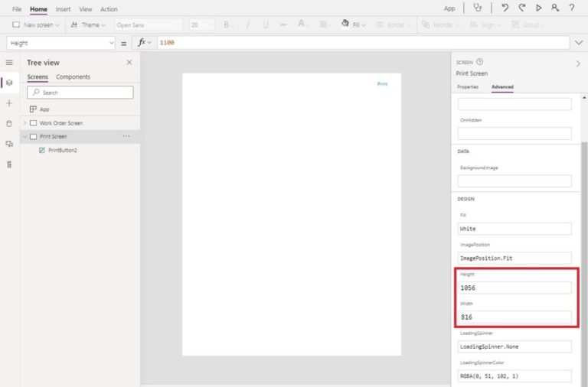Screen dimensions: 588x387
Task: Collapse the Print Screen tree node
Action: click(24, 137)
